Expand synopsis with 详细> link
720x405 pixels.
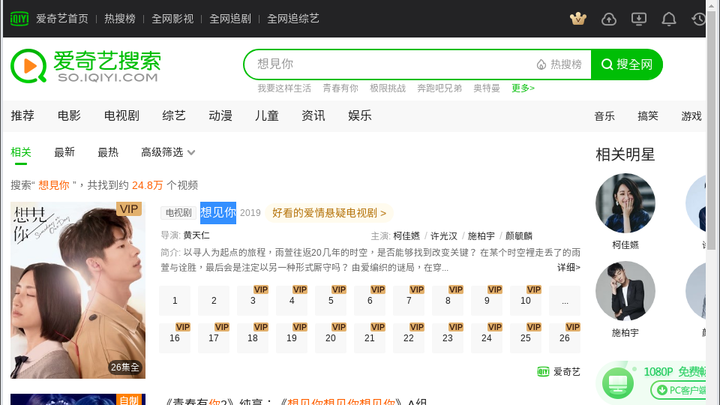point(569,267)
